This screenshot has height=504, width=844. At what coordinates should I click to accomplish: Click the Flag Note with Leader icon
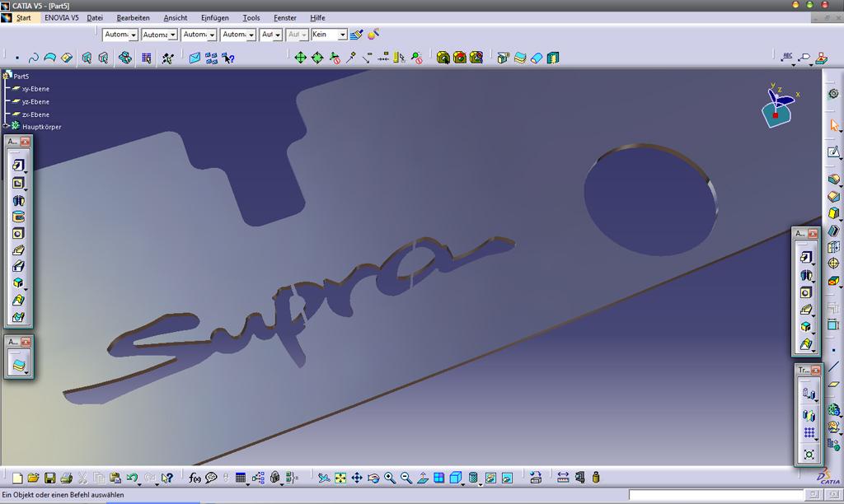coord(804,58)
